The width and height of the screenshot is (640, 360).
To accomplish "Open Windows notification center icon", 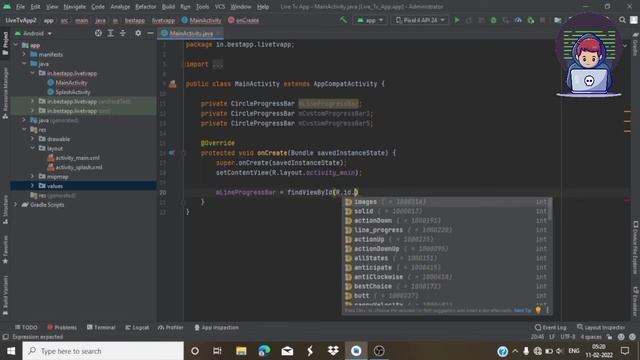I will click(624, 351).
